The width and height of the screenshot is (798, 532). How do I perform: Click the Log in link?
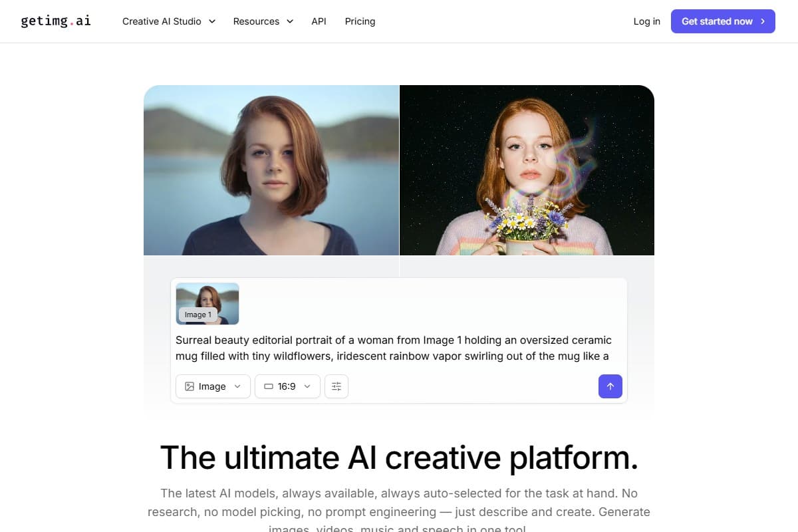pos(646,21)
